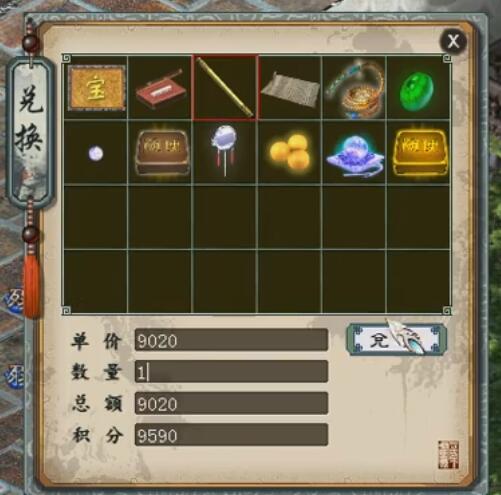
Task: Select the orange 宝 treasure map item
Action: point(96,88)
